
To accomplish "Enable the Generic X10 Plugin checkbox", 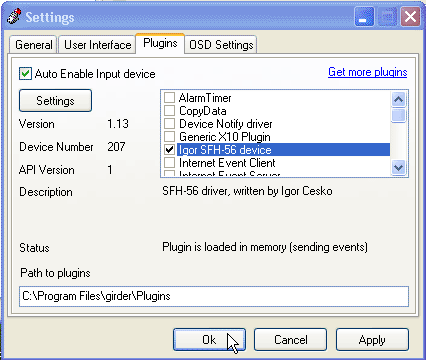I will click(x=169, y=137).
